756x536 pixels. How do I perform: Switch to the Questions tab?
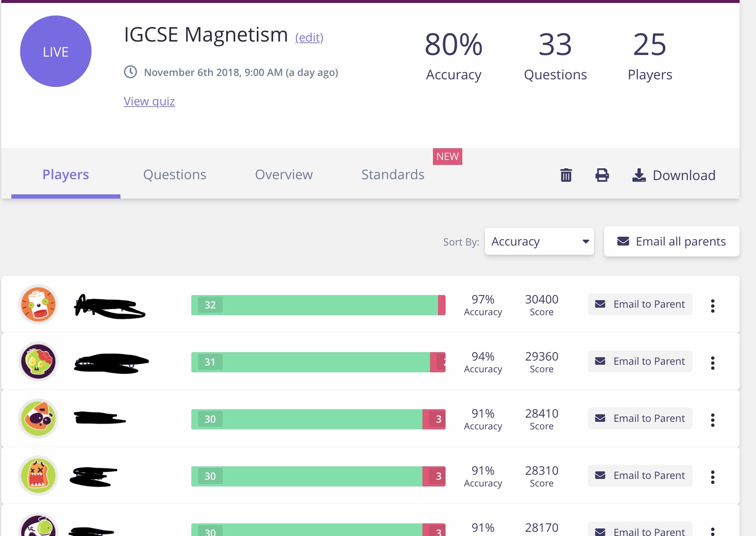pos(175,175)
